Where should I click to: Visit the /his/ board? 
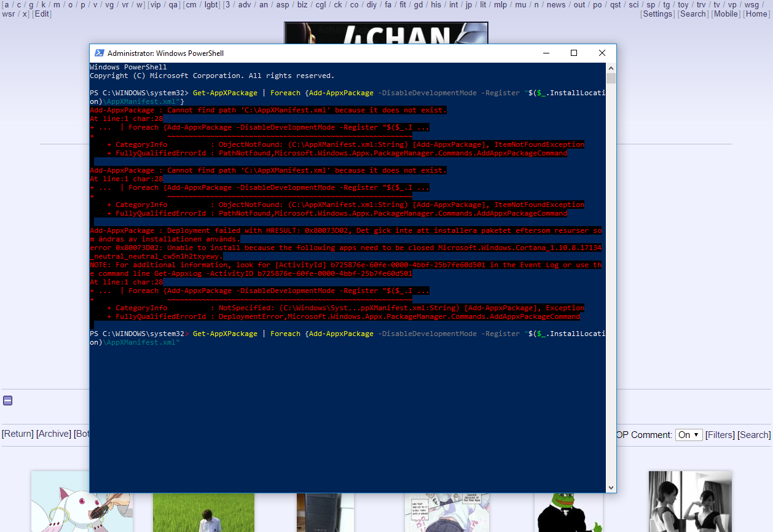436,5
